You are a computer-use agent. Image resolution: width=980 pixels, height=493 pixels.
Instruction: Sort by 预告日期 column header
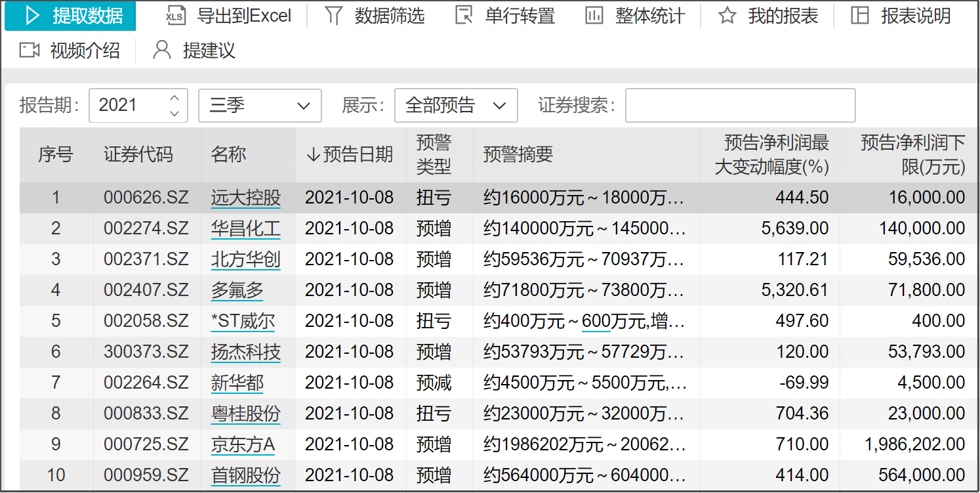coord(350,155)
